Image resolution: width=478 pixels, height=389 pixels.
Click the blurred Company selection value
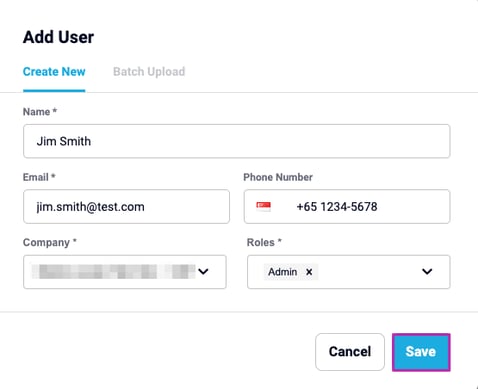(113, 272)
